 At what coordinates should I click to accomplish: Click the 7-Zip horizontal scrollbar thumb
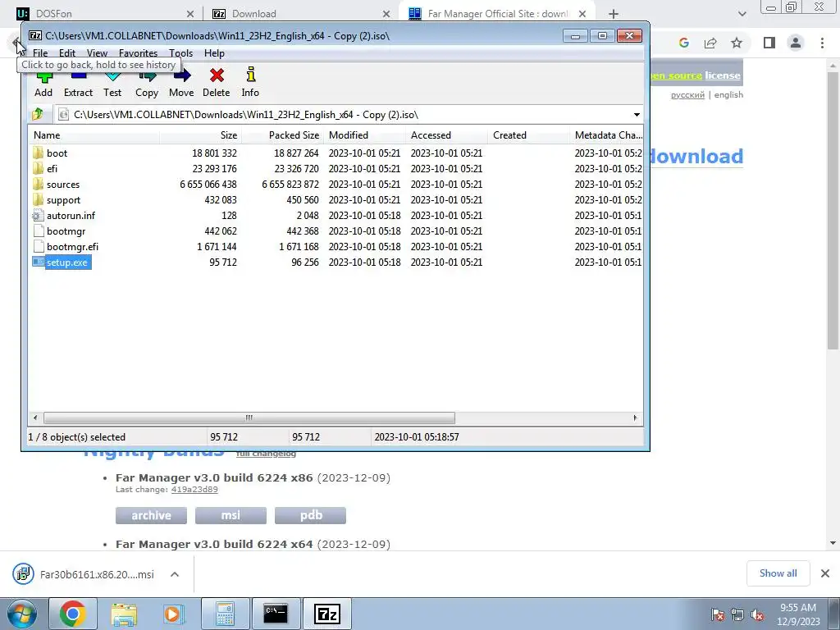(249, 418)
